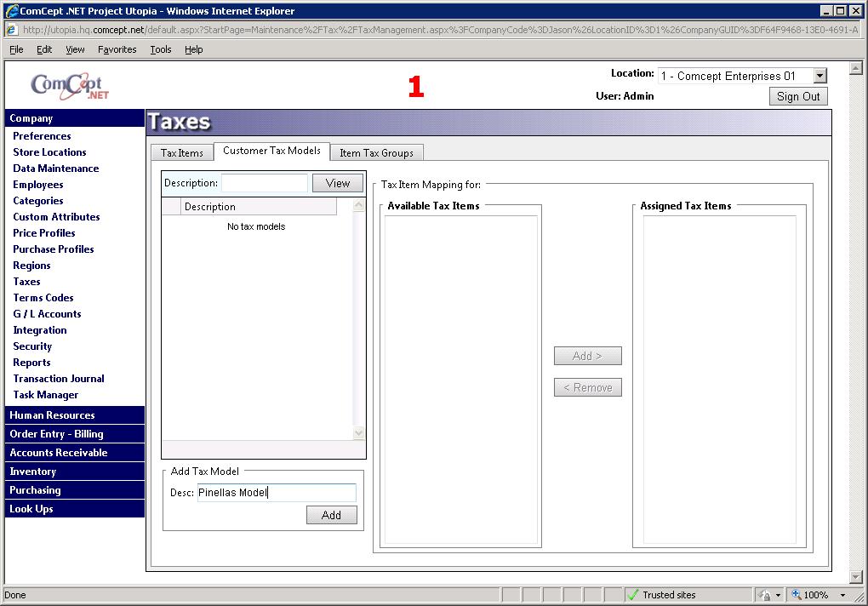Viewport: 868px width, 606px height.
Task: Click the Internet Explorer page icon in title bar
Action: [x=12, y=11]
